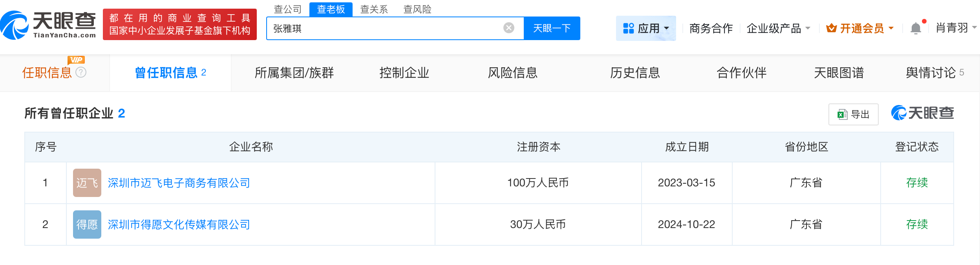The height and width of the screenshot is (265, 980).
Task: Click the 存续 status in the 迈飞 row
Action: [x=917, y=183]
